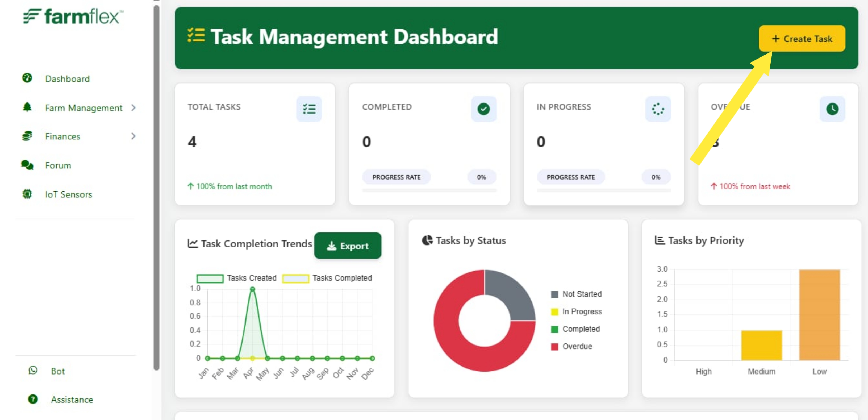Click '100% from last week' text

(754, 186)
